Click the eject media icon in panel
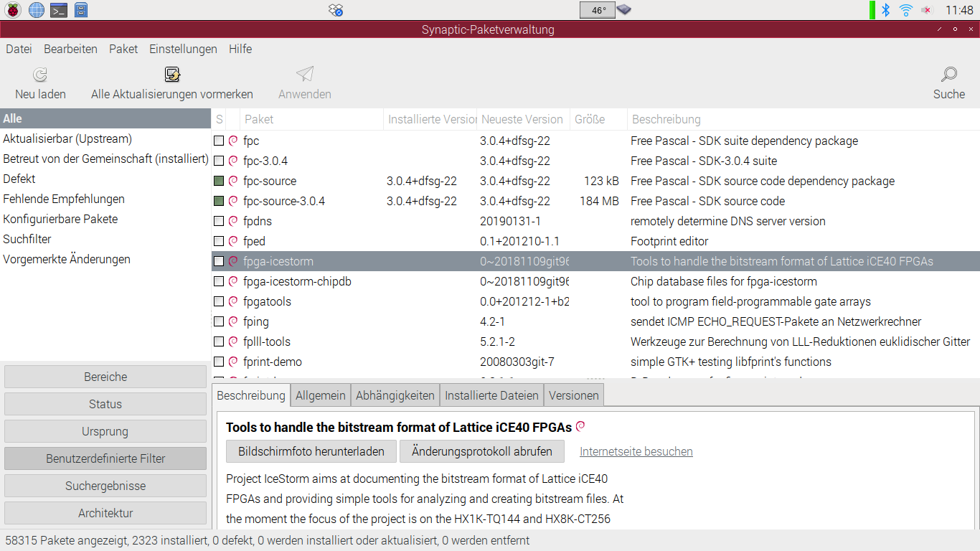Image resolution: width=980 pixels, height=551 pixels. click(623, 10)
